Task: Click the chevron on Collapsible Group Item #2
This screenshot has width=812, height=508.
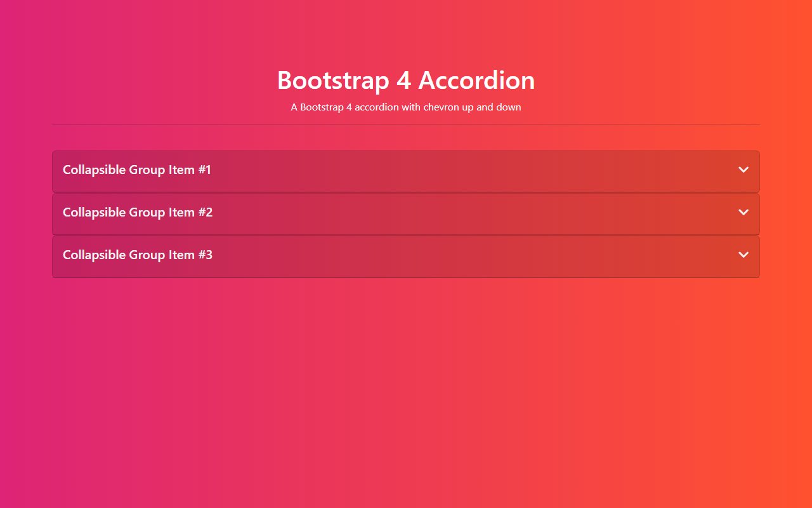Action: tap(743, 212)
